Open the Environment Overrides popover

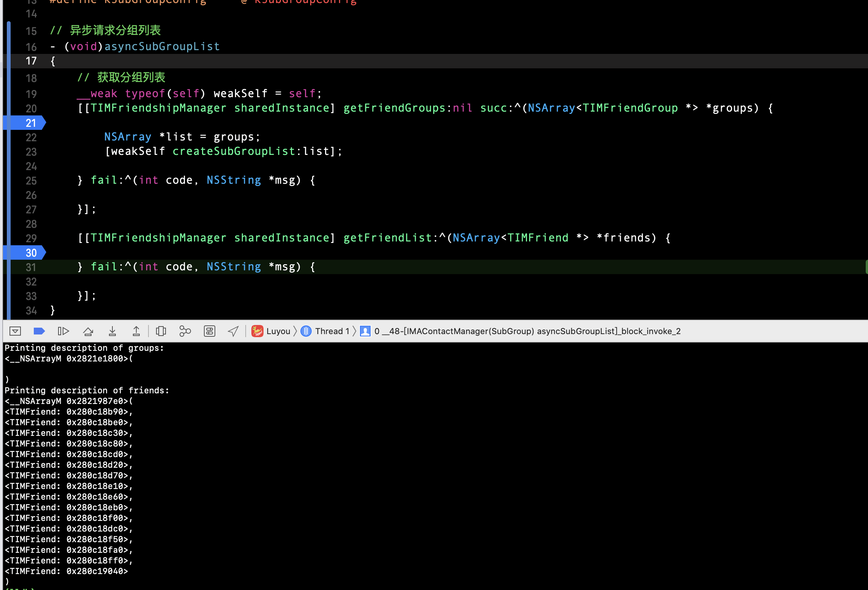point(209,331)
